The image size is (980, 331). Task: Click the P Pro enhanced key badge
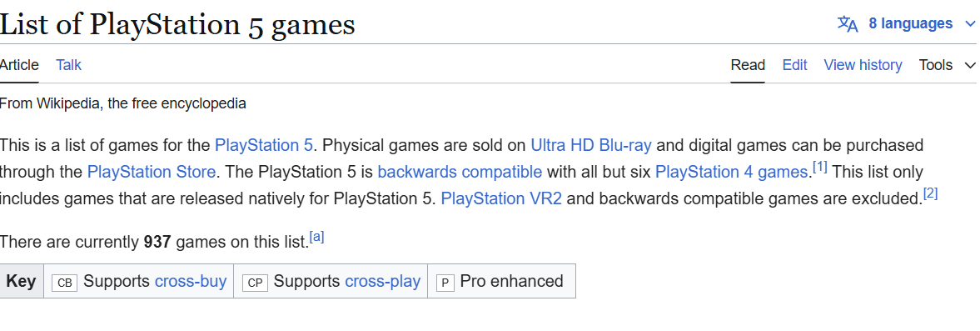tap(445, 282)
